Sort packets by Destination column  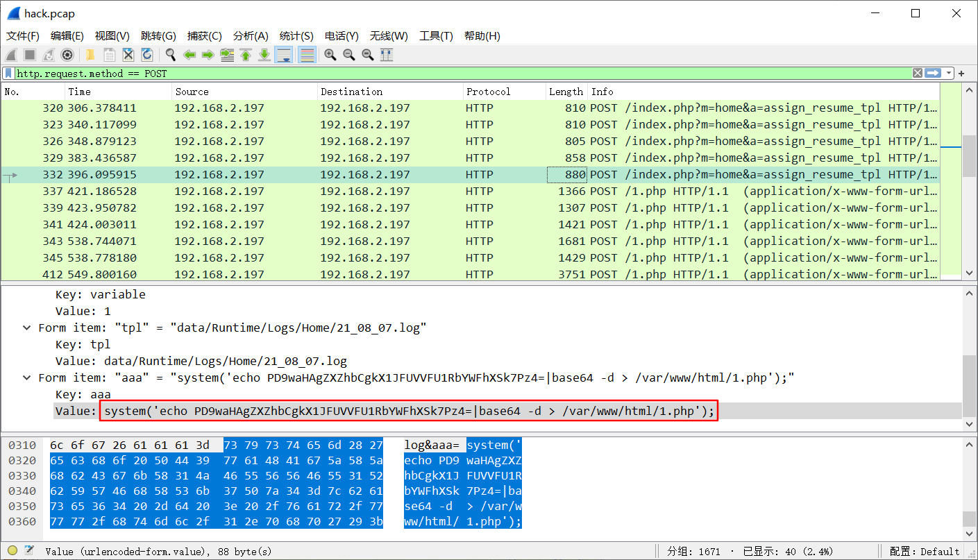pyautogui.click(x=390, y=92)
